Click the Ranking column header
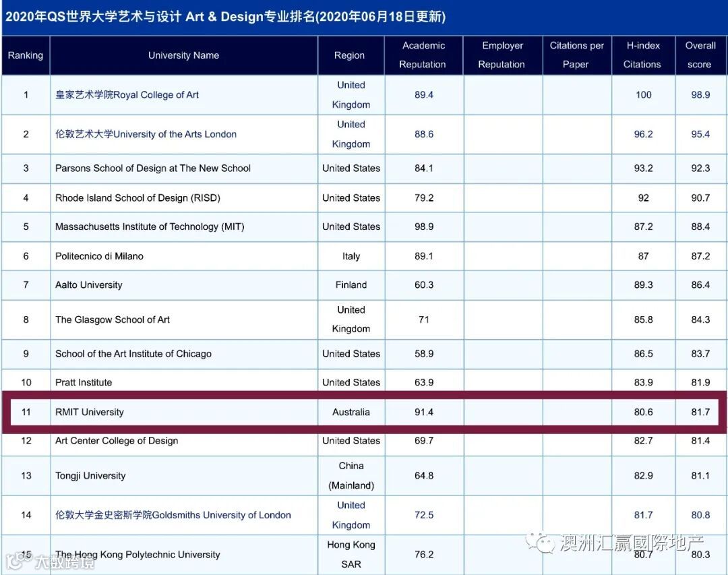The height and width of the screenshot is (575, 728). click(26, 55)
